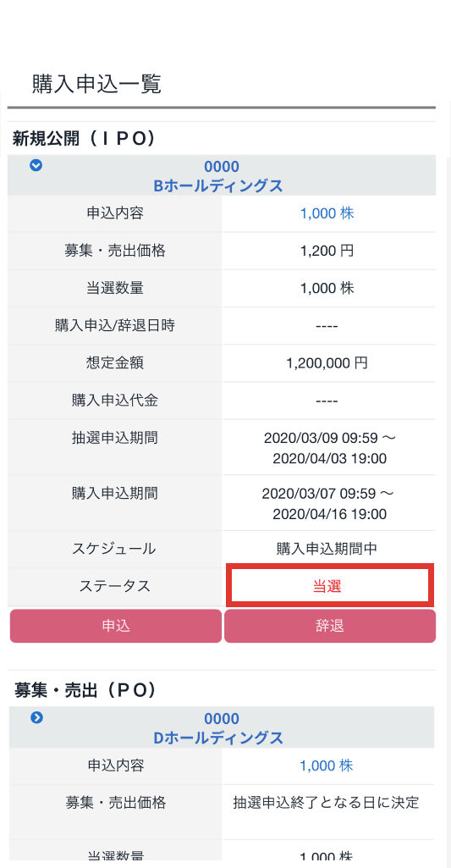Click the 抽選申込期間 date range cell

(328, 448)
